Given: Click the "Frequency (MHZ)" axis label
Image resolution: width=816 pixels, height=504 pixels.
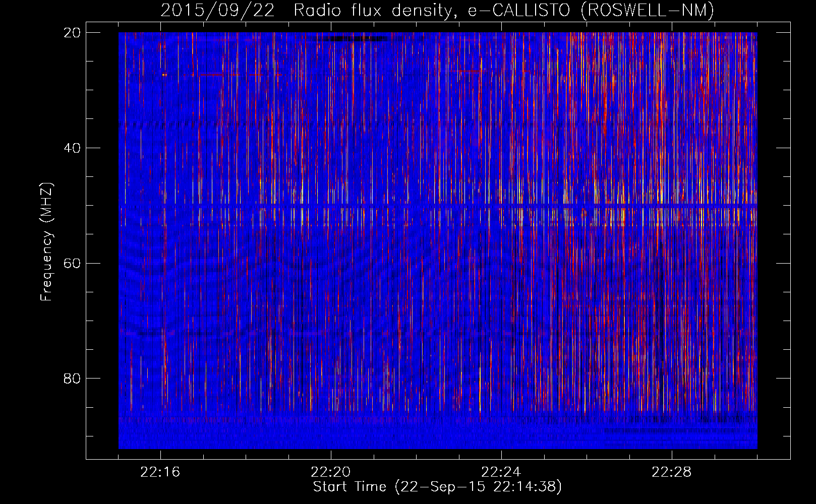Looking at the screenshot, I should 46,242.
